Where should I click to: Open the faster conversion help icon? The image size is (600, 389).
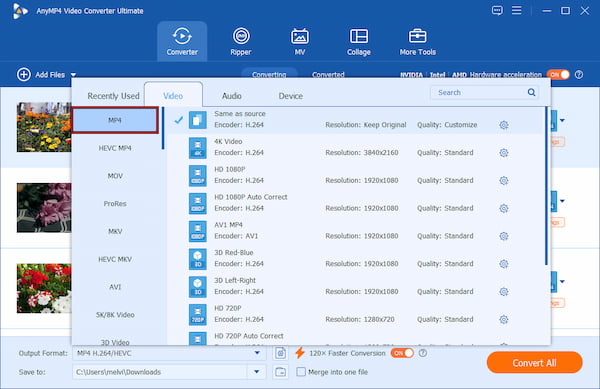[423, 353]
